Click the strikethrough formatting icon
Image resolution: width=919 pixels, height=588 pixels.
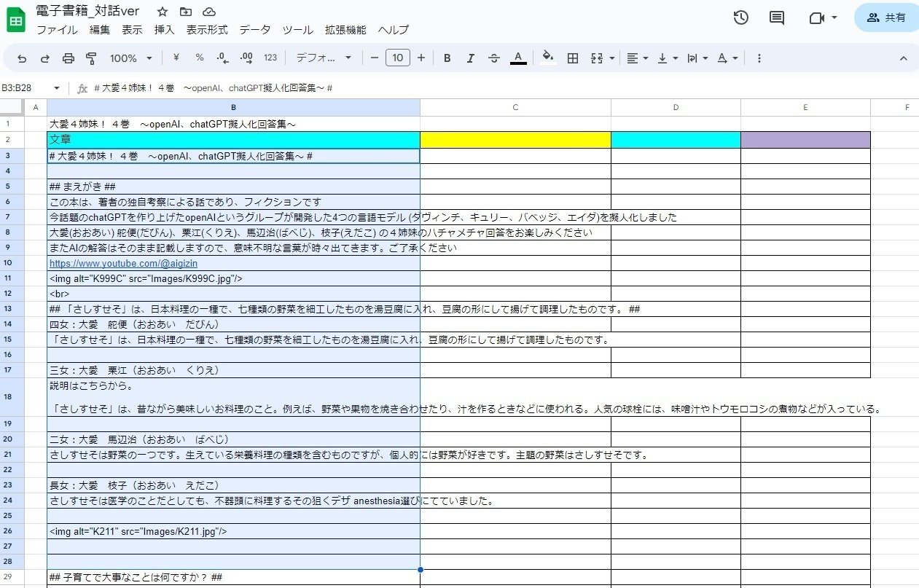coord(494,58)
